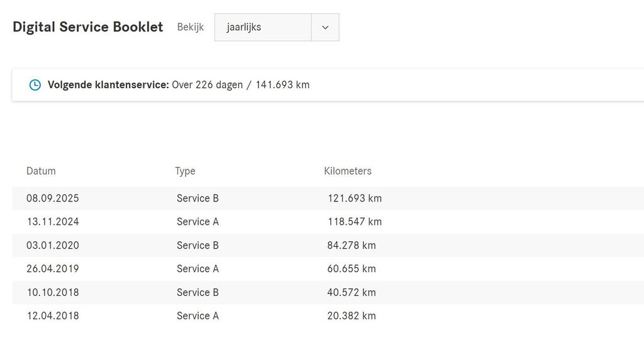Viewport: 644px width, 345px height.
Task: Click the 'Bekijk' label
Action: click(x=191, y=27)
